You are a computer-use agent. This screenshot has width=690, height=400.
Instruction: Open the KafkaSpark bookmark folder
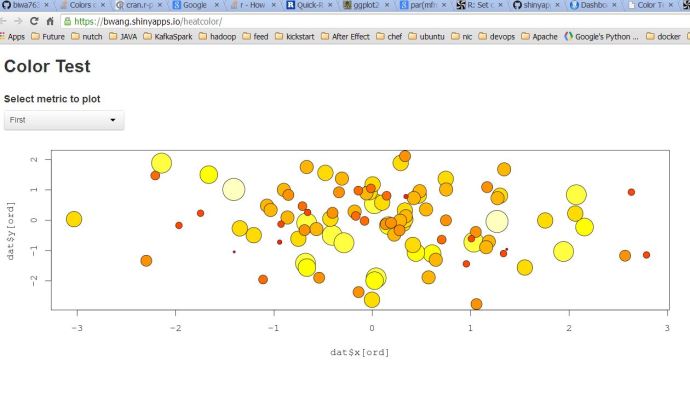pos(168,36)
